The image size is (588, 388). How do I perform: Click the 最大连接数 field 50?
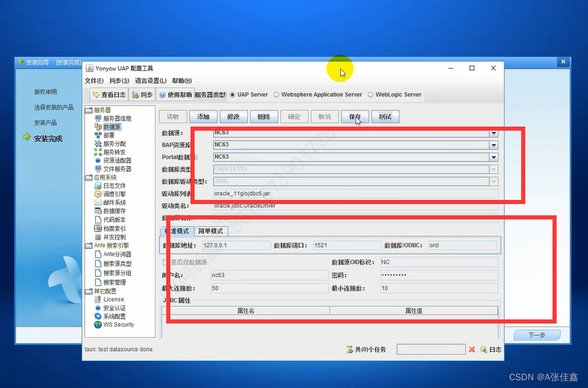click(x=270, y=288)
